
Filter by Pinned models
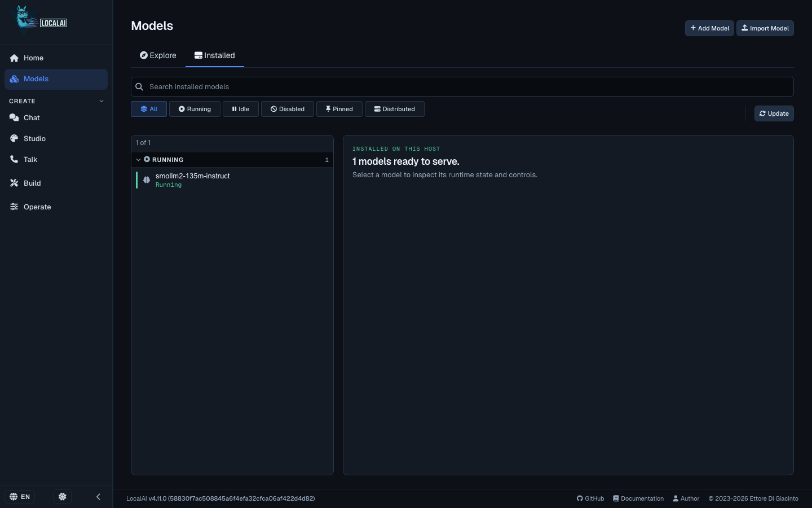pyautogui.click(x=339, y=109)
